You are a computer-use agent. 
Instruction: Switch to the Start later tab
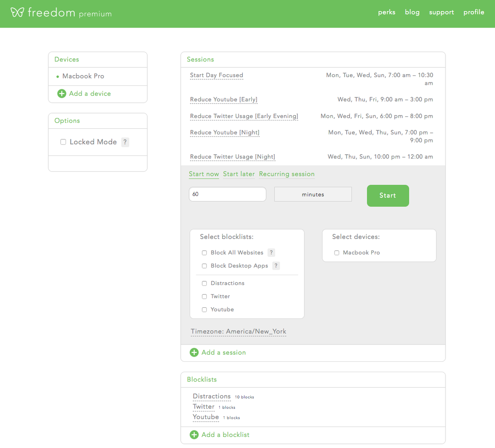click(239, 174)
